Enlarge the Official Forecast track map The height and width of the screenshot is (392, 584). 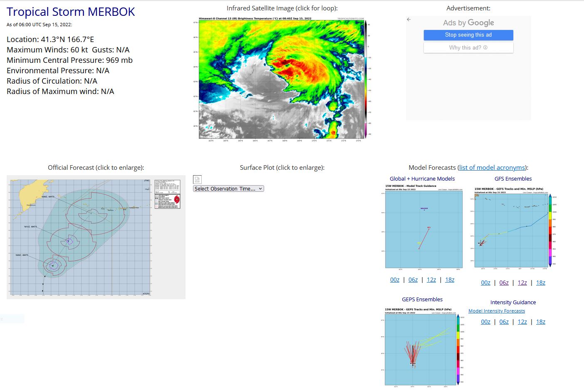pyautogui.click(x=96, y=237)
